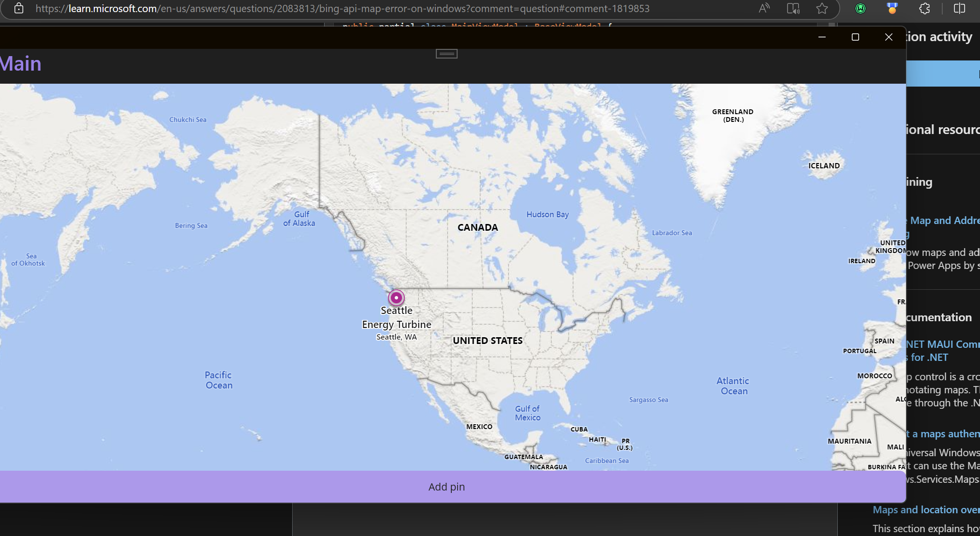Click the debug toolbar handle at top
Viewport: 980px width, 536px height.
[x=446, y=54]
